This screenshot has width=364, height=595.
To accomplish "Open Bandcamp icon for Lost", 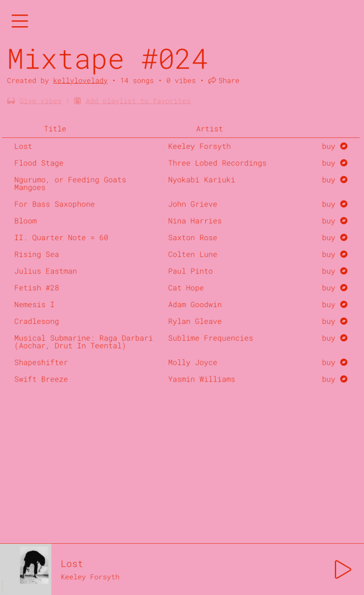I will click(344, 146).
